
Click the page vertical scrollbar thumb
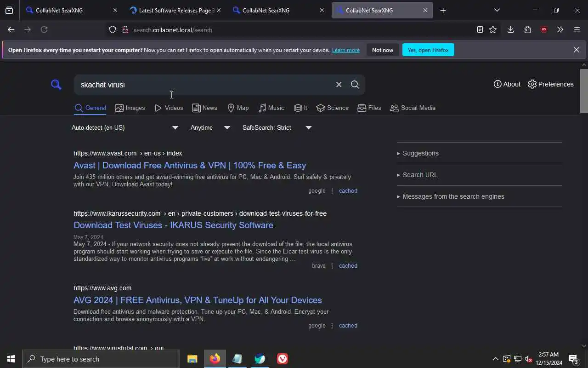coord(584,91)
